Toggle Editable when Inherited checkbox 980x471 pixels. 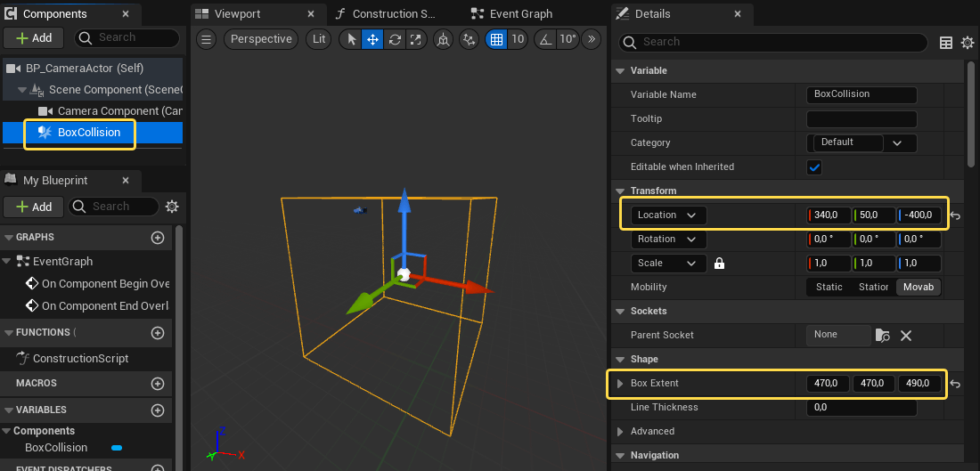click(x=814, y=167)
